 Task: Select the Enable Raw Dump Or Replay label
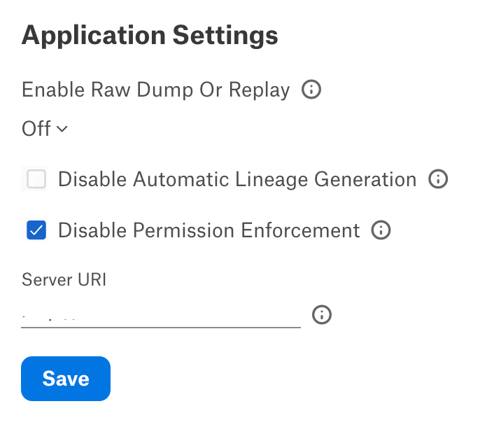coord(155,90)
